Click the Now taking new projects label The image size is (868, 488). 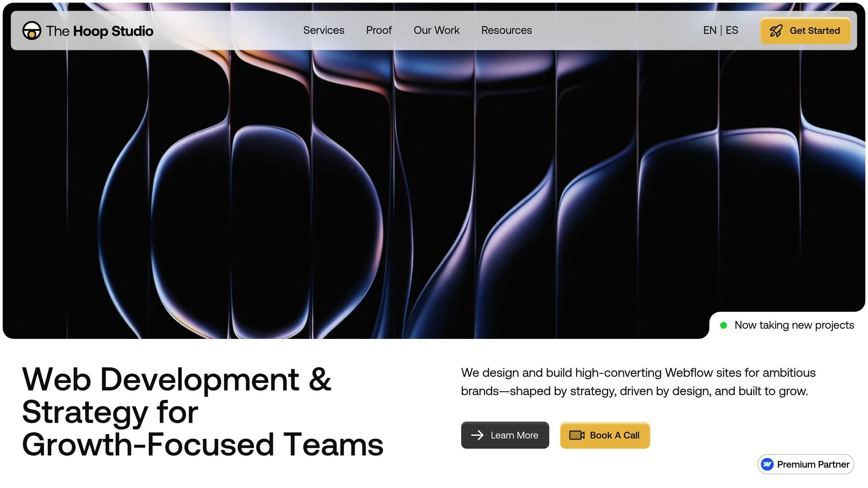(x=794, y=325)
